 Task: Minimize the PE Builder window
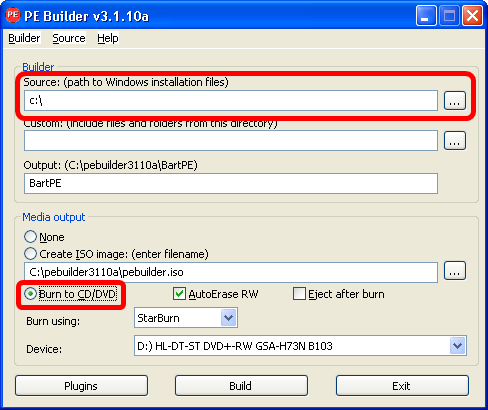(426, 15)
